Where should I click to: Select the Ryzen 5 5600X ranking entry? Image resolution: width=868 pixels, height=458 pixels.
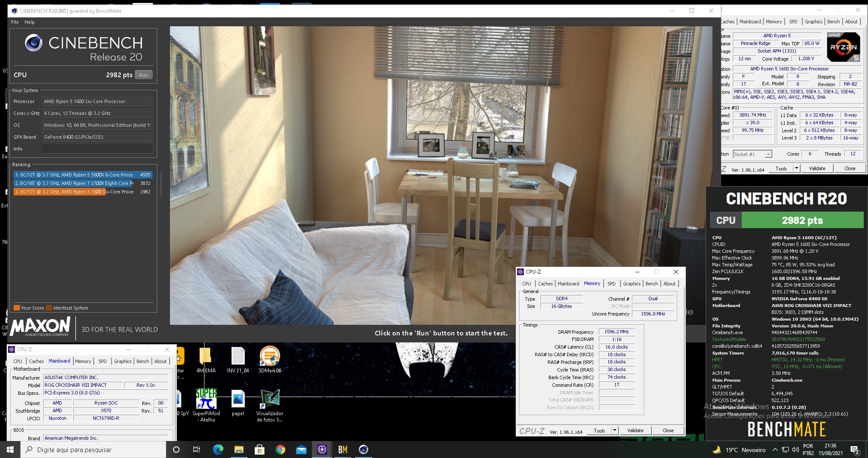(x=83, y=175)
